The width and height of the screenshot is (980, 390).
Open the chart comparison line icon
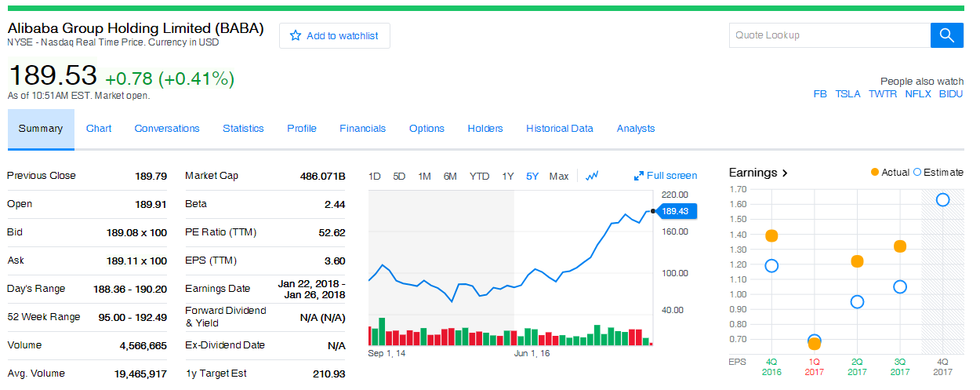click(x=592, y=176)
